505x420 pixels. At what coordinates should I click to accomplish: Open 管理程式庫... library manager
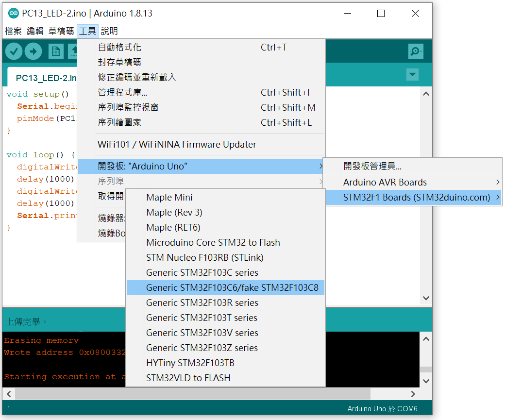click(x=201, y=92)
